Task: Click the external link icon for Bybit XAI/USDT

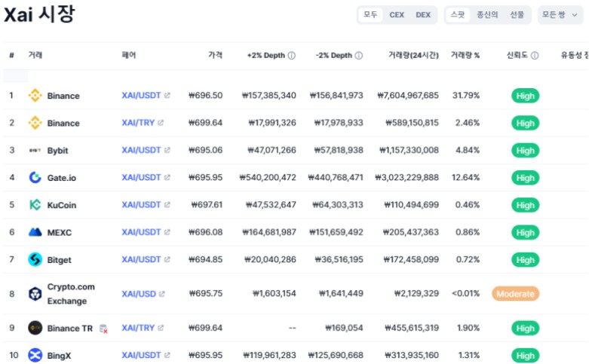Action: 167,150
